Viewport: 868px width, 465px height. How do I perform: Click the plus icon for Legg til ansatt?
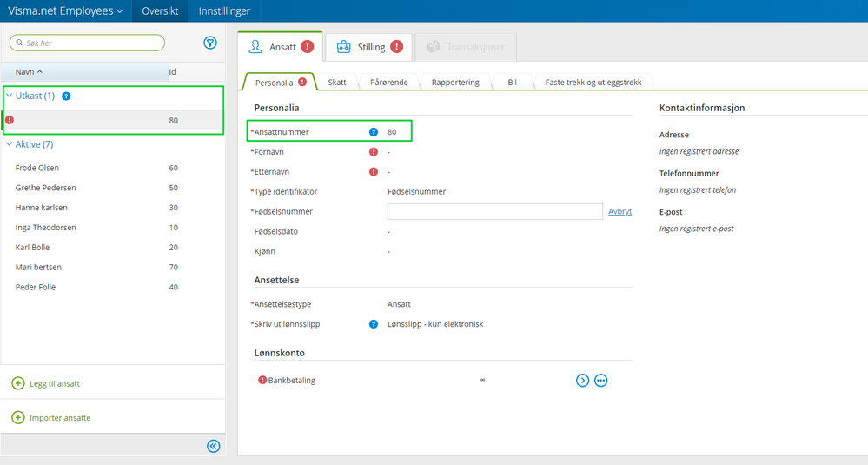click(x=18, y=383)
